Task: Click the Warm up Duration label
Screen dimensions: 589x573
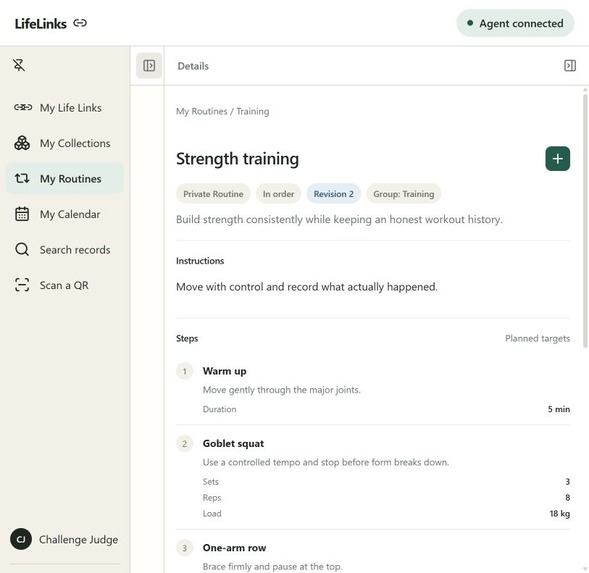Action: click(x=219, y=409)
